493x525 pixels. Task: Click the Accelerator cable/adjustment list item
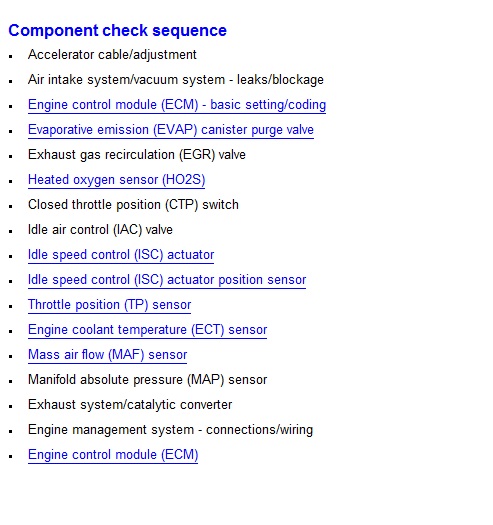click(x=112, y=55)
